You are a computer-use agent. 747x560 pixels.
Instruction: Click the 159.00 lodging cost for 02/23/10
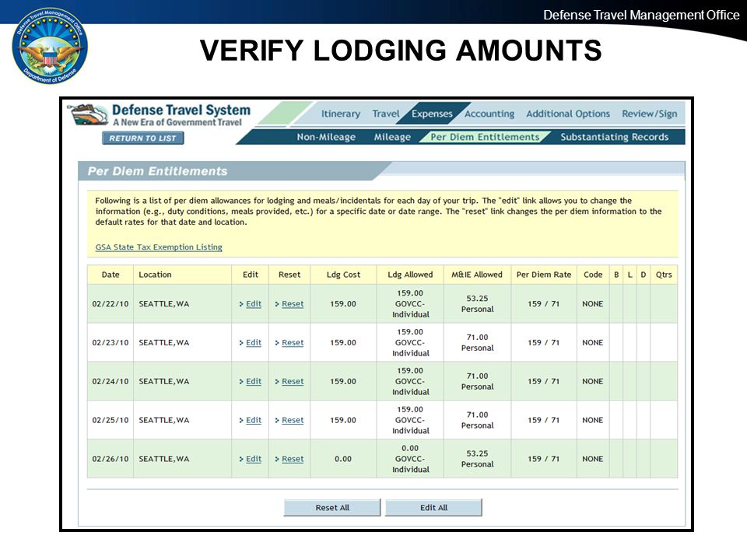(343, 342)
